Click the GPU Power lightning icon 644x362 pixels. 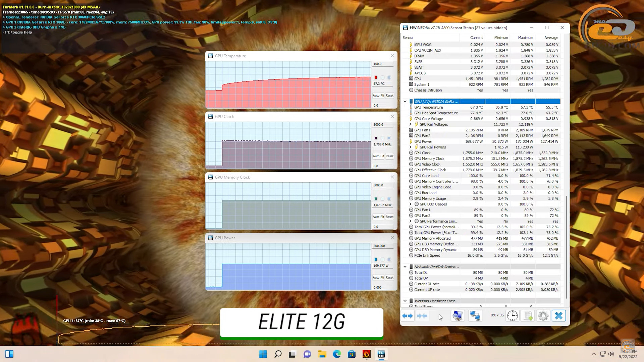click(411, 141)
